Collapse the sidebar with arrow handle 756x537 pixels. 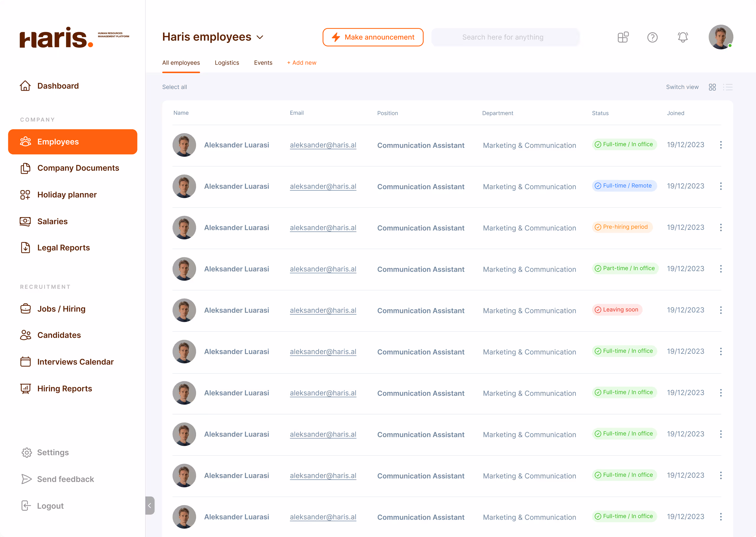(x=149, y=505)
